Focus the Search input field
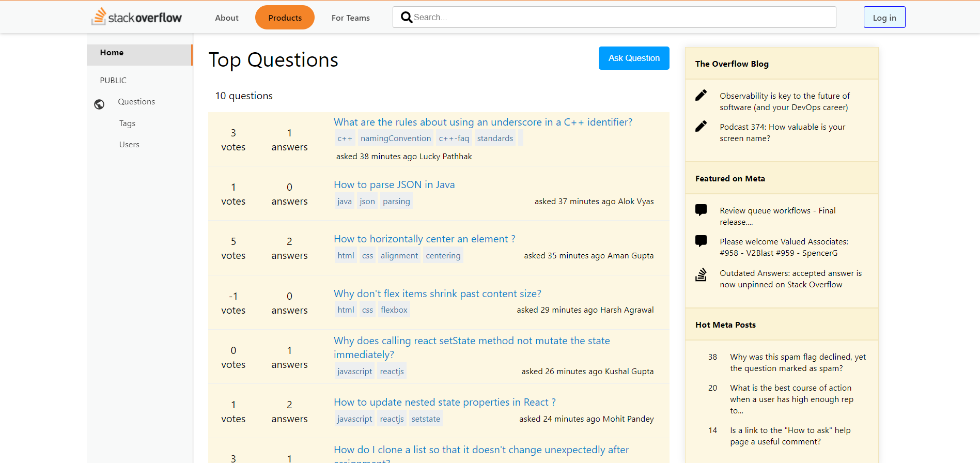 click(620, 18)
